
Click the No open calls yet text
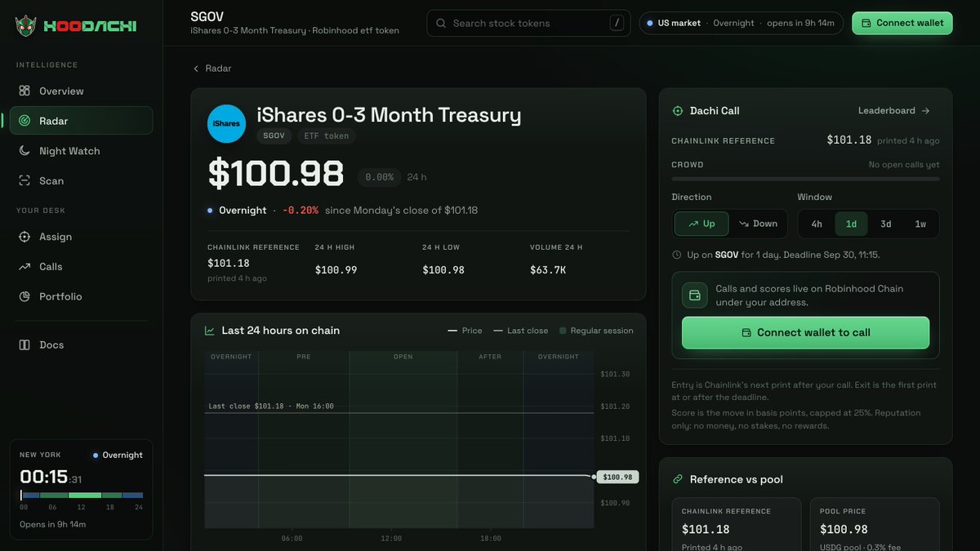[904, 165]
